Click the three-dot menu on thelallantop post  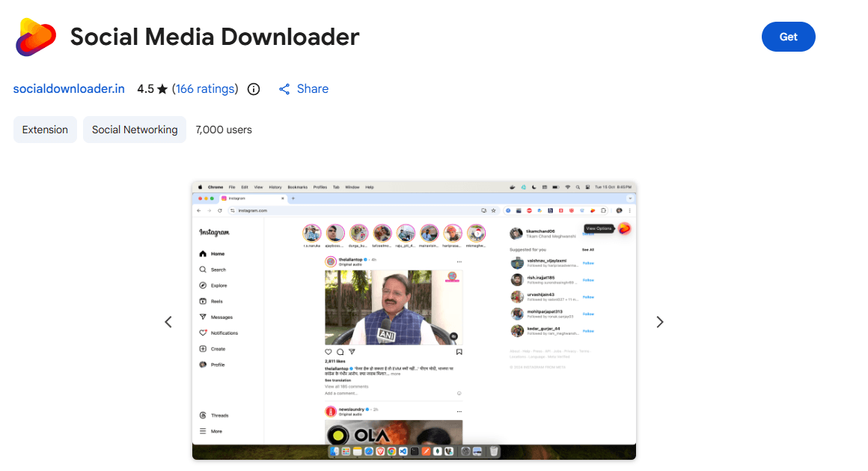(x=459, y=261)
